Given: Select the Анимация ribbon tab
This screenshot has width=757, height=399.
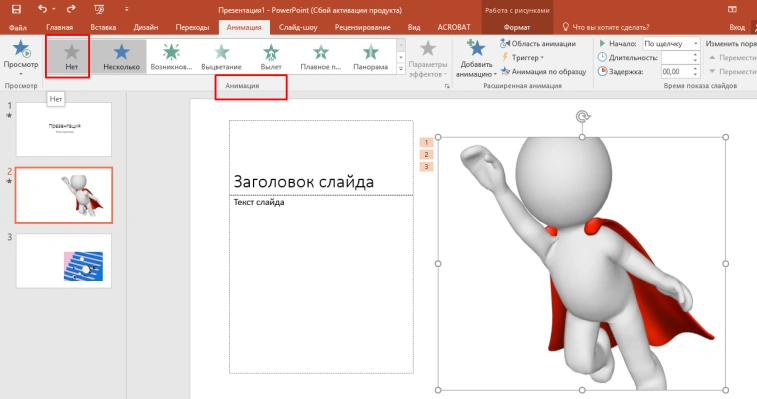Looking at the screenshot, I should click(244, 27).
